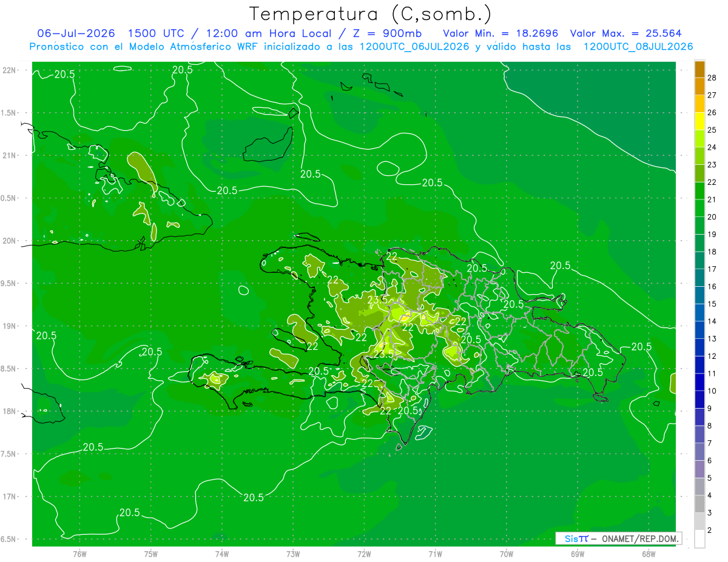Image resolution: width=728 pixels, height=562 pixels.
Task: Click the top orange-brown swatch above legend 28
Action: 699,69
